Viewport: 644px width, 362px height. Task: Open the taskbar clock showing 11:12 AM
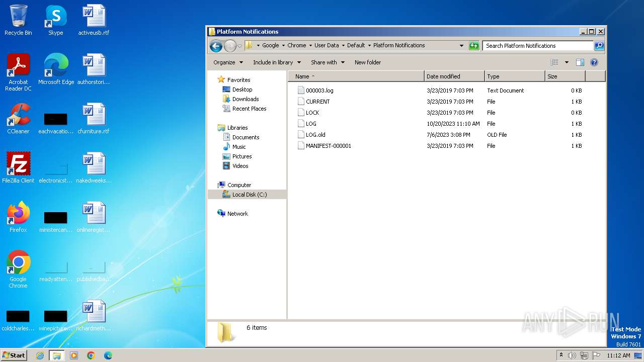[618, 355]
